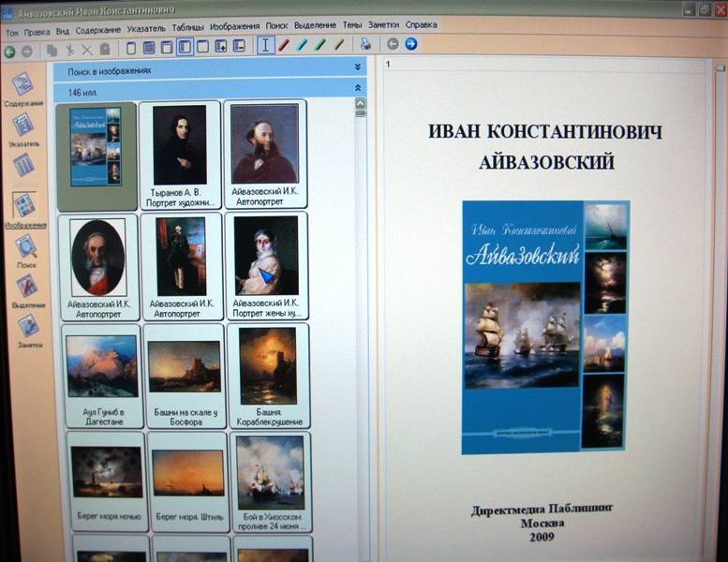Select Аул Гуниб в Дагестане thumbnail
Screen dimensions: 728x562
103,376
